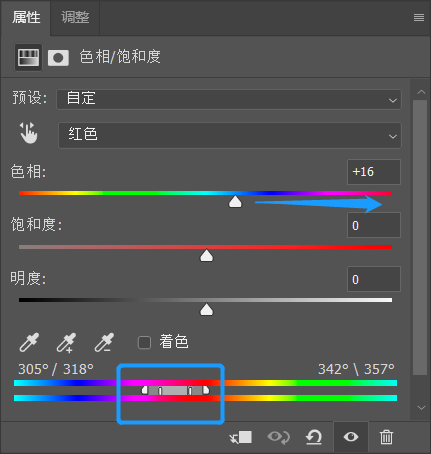431x454 pixels.
Task: Open the 红色 color range dropdown
Action: (x=230, y=135)
